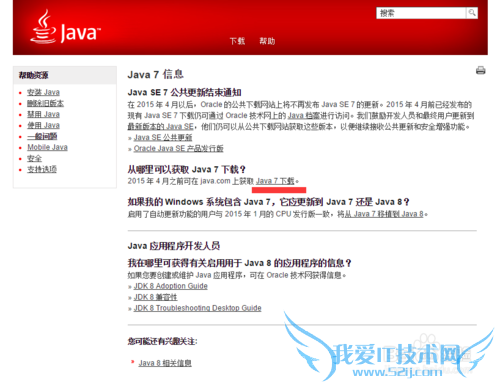
Task: Open JDK 8 Troubleshooting Desktop Guide link
Action: pos(197,308)
